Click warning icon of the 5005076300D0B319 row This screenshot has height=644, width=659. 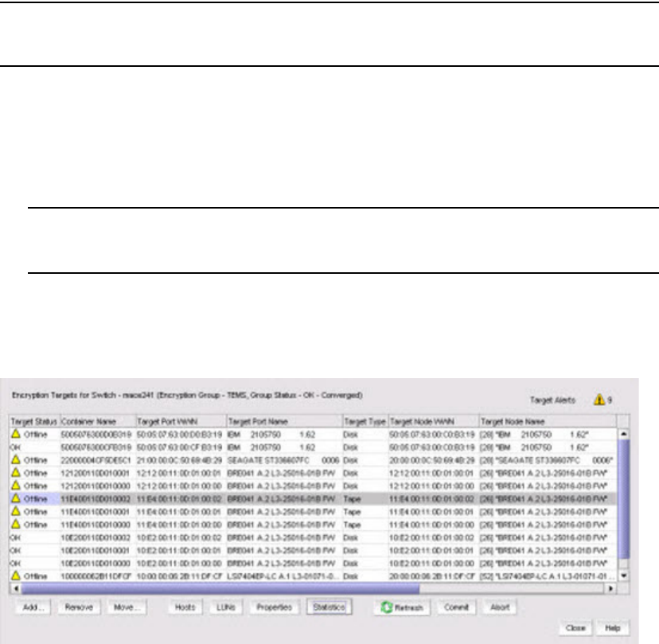click(x=16, y=433)
